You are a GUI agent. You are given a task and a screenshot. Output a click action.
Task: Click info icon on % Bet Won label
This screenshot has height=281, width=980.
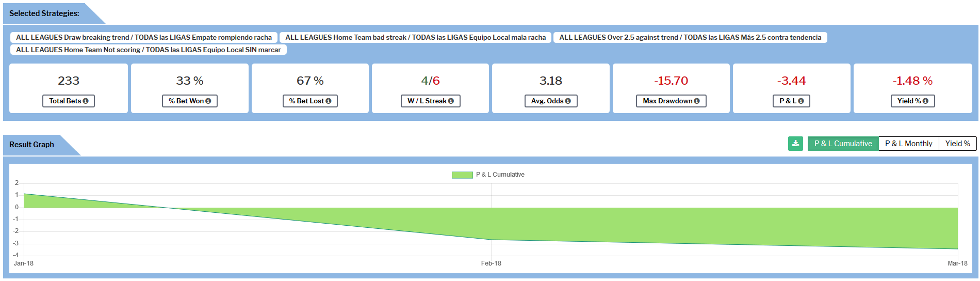208,101
